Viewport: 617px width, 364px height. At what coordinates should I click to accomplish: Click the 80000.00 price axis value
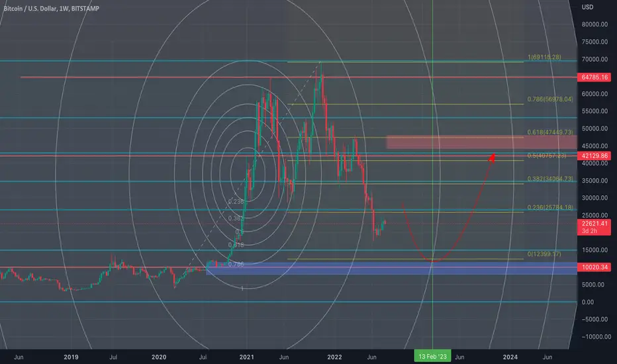click(594, 24)
